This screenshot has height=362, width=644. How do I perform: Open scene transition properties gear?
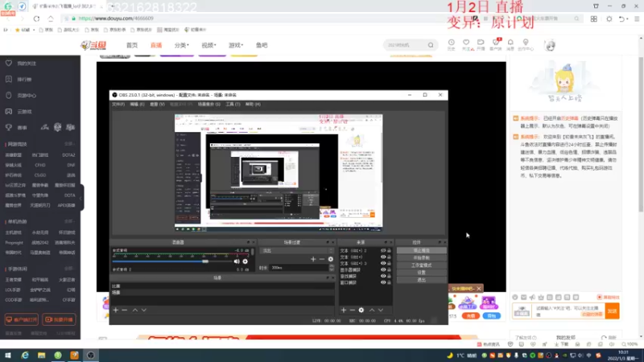(x=331, y=259)
